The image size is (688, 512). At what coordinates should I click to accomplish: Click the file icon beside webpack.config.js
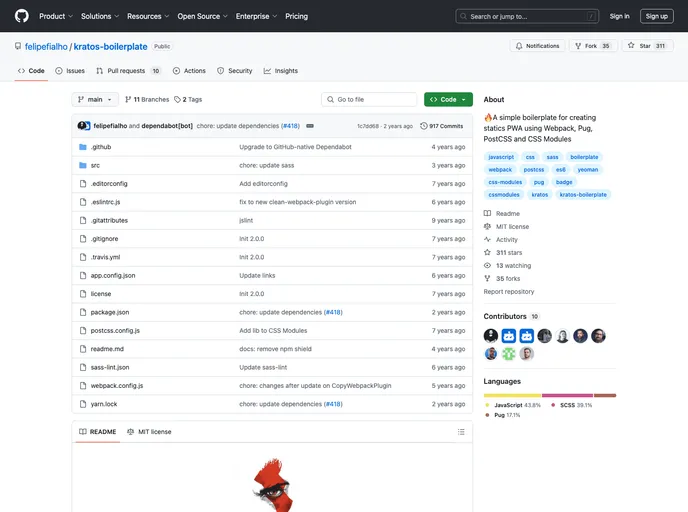point(83,386)
